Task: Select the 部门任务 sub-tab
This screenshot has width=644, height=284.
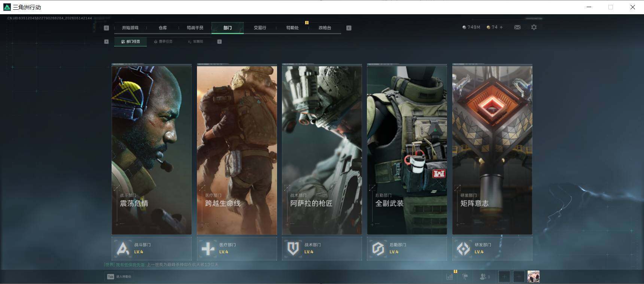Action: point(131,42)
